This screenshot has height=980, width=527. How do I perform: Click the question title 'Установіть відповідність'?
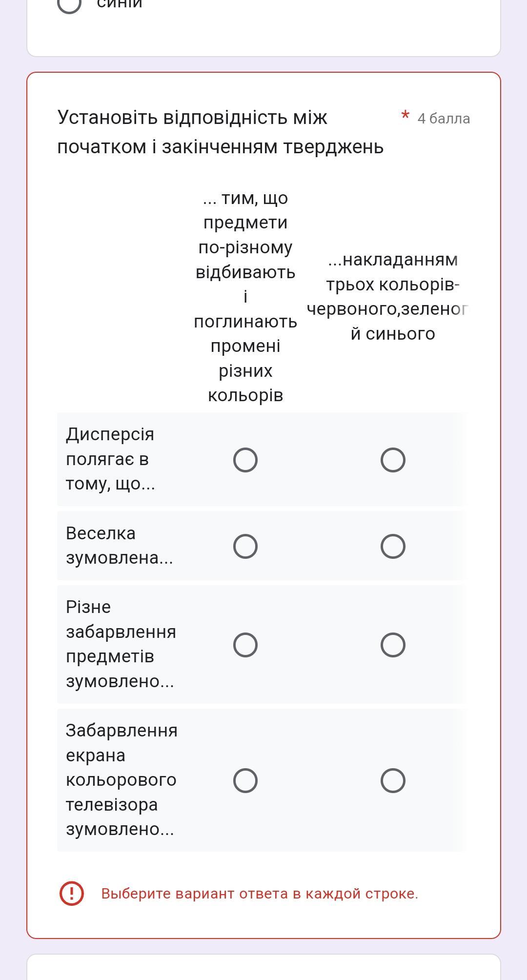coord(221,132)
